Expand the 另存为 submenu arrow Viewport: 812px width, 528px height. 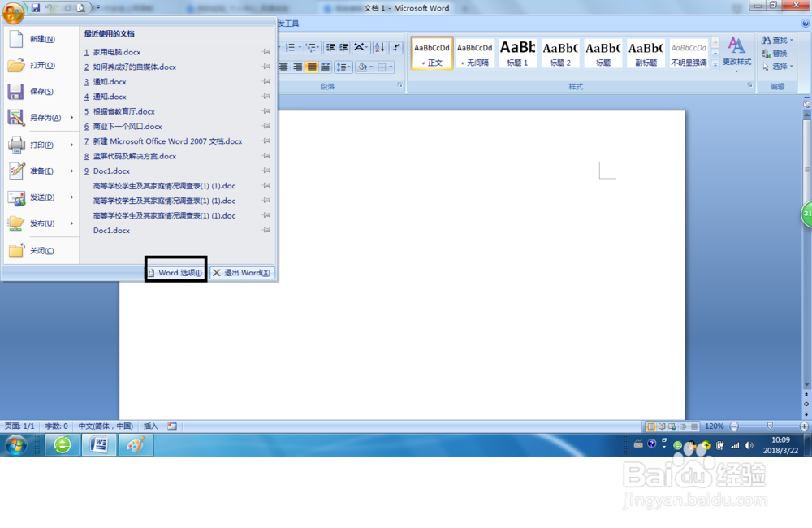(x=72, y=118)
